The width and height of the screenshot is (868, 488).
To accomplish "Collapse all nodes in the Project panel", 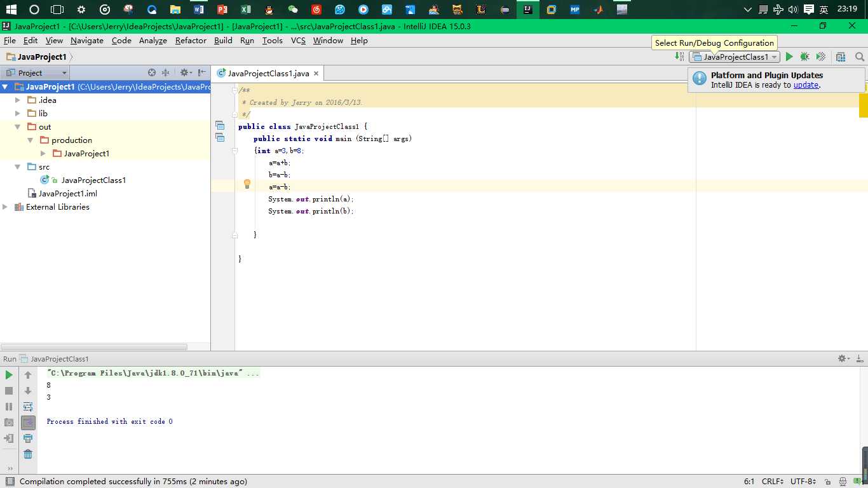I will point(166,72).
